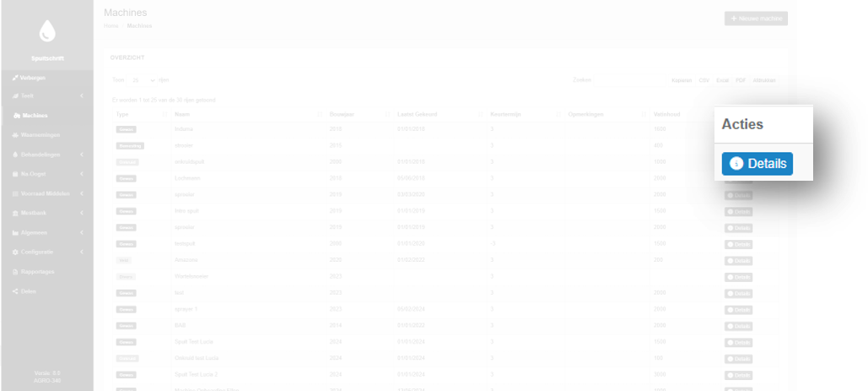Viewport: 868px width, 391px height.
Task: Click the OVERZICHT panel heading
Action: click(127, 57)
